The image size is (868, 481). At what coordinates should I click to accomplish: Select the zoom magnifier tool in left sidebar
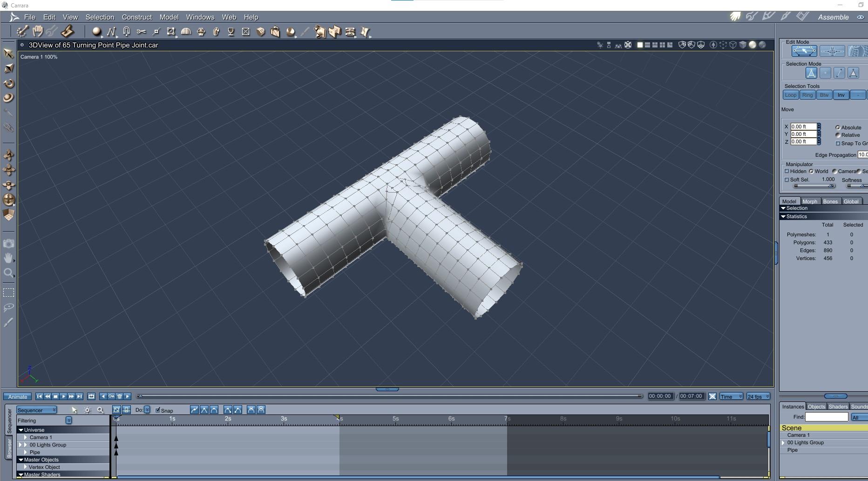click(8, 273)
